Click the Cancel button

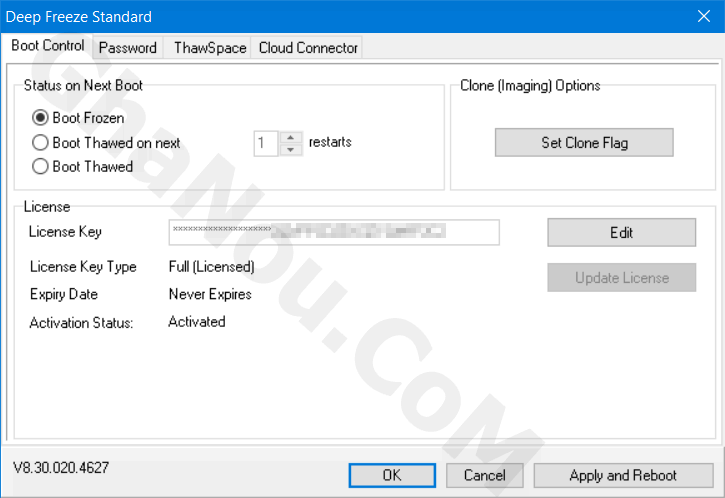pos(485,475)
